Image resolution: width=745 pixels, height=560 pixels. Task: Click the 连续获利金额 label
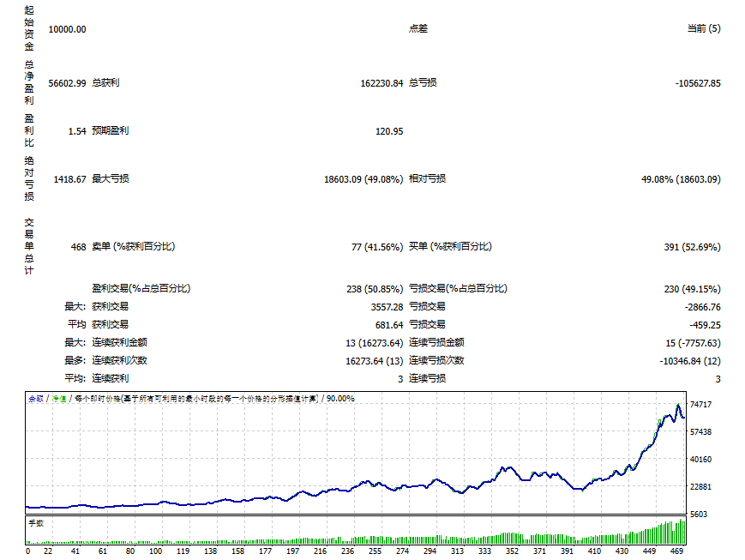pyautogui.click(x=119, y=343)
